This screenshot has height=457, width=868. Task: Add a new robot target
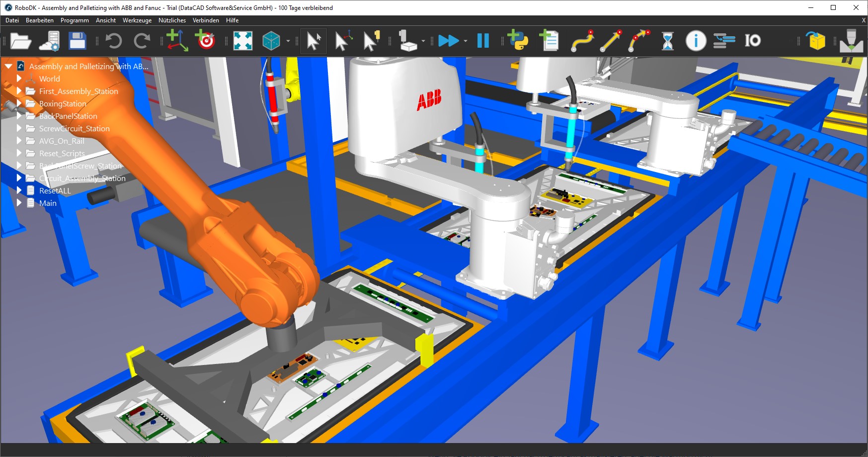205,40
